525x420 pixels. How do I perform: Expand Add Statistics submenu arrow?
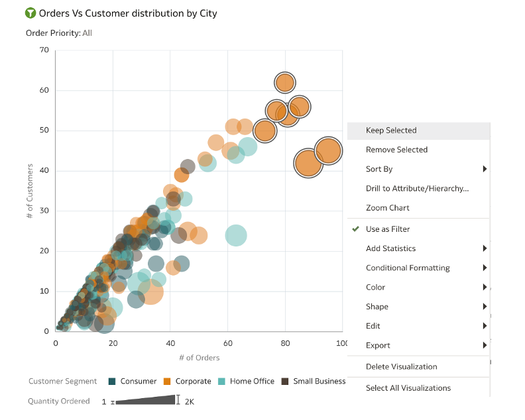[485, 248]
